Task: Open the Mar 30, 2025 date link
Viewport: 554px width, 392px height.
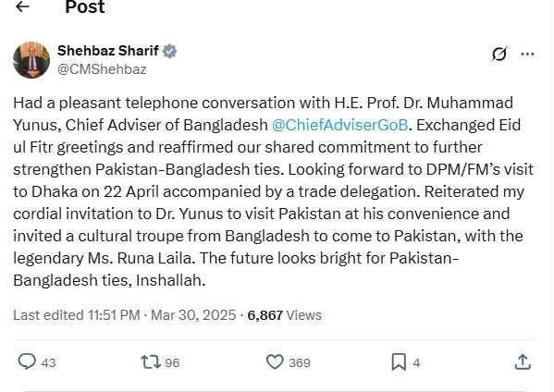Action: (193, 315)
